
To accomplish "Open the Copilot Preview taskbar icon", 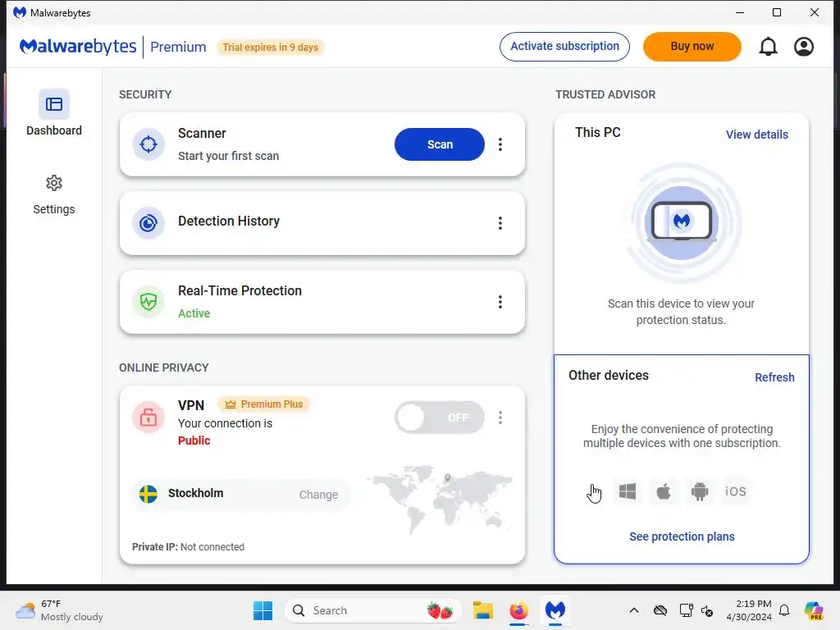I will click(813, 610).
